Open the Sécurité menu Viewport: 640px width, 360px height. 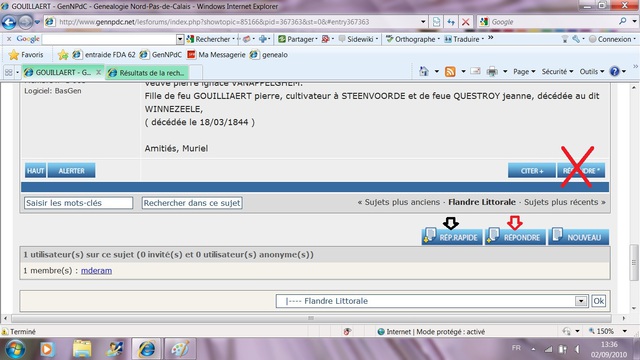pos(557,72)
